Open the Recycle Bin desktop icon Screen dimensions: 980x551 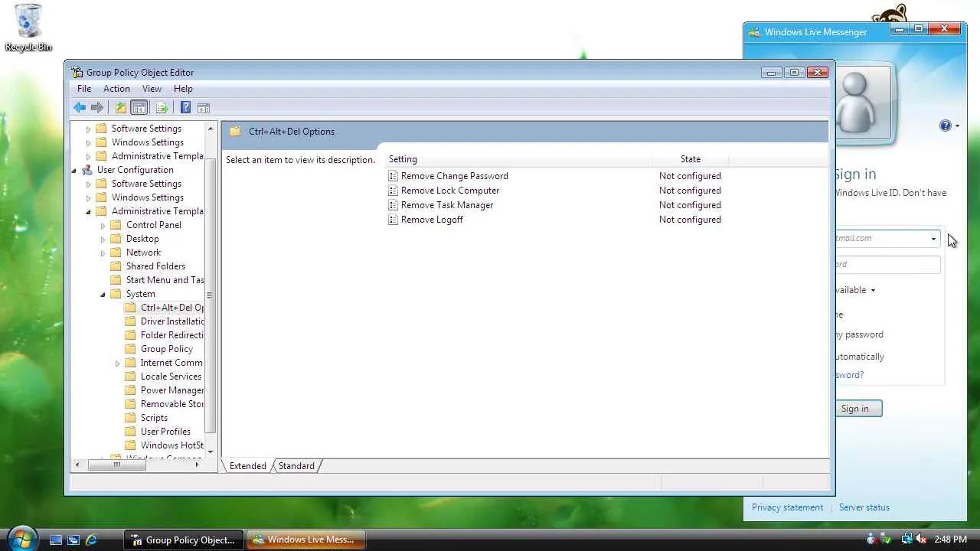click(x=28, y=28)
